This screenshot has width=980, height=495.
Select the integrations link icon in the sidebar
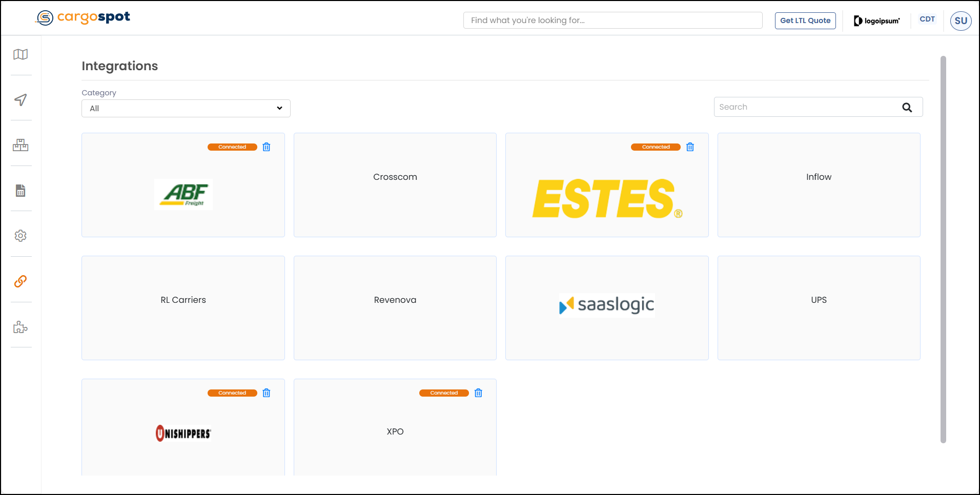pyautogui.click(x=21, y=281)
